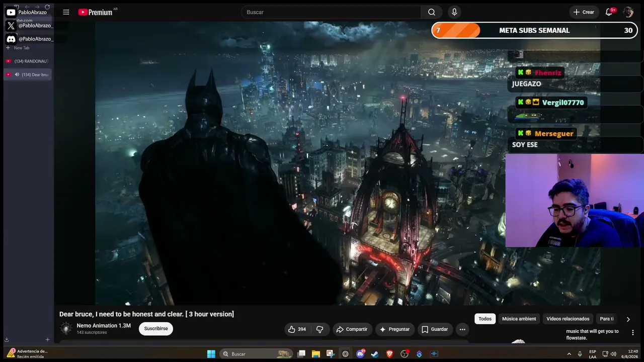Open Discord from the taskbar
This screenshot has width=644, height=362.
[360, 354]
